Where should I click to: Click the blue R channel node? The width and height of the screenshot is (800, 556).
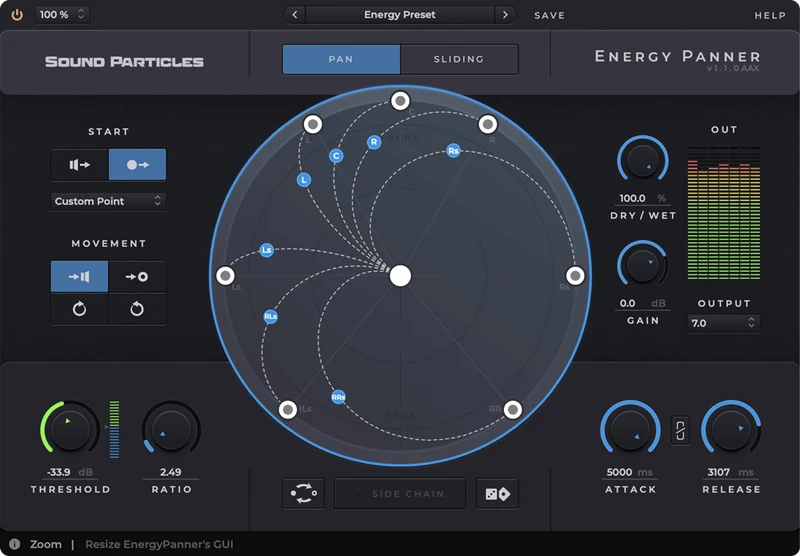(374, 142)
